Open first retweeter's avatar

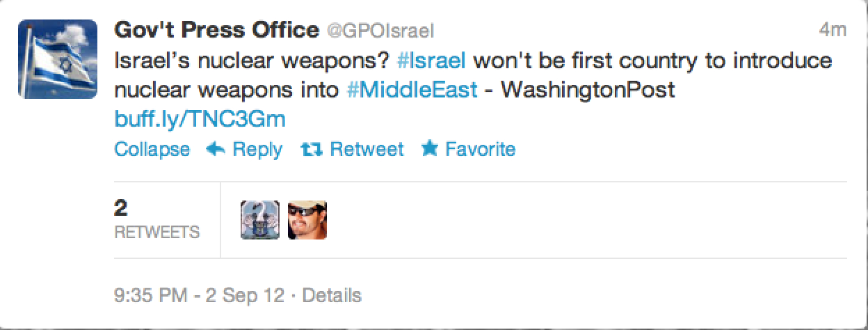[259, 220]
